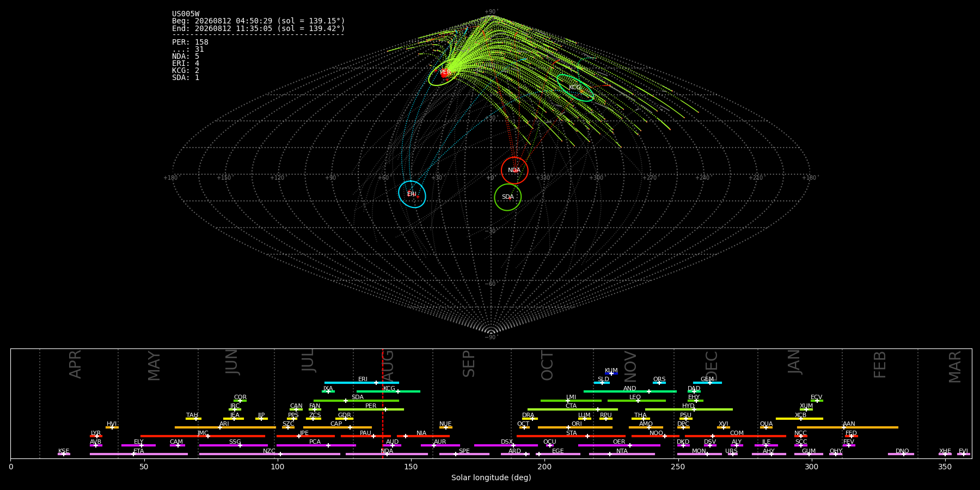Screen dimensions: 980x490
Task: Click the 'Solar longitude (deg)' axis title
Action: pyautogui.click(x=491, y=477)
